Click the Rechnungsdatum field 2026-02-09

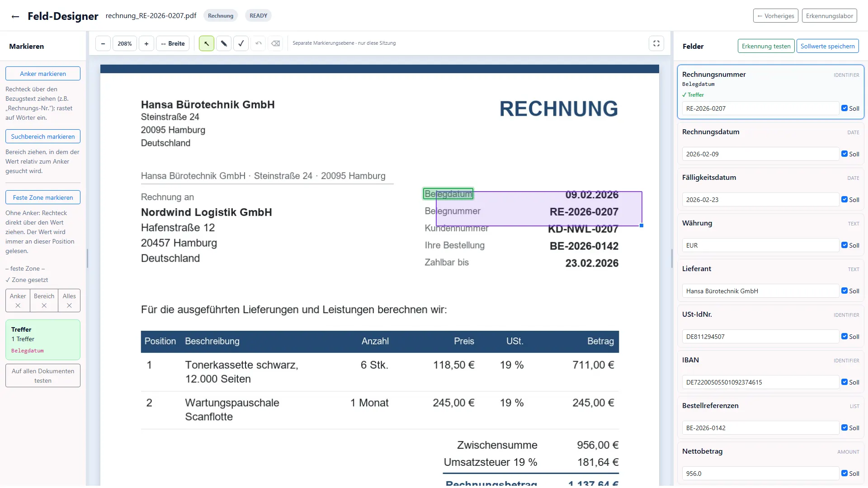point(760,154)
